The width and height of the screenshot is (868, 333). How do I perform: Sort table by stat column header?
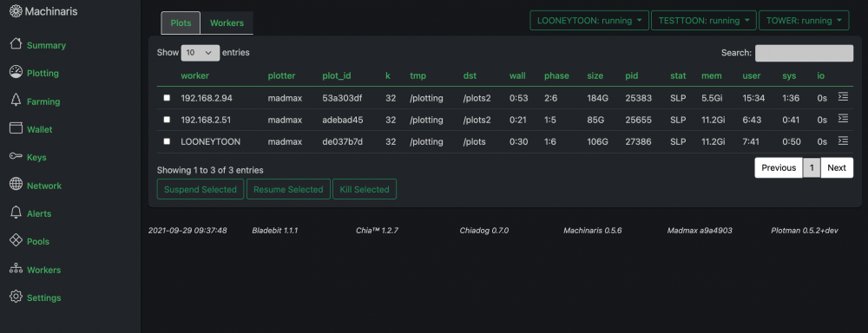pyautogui.click(x=678, y=75)
